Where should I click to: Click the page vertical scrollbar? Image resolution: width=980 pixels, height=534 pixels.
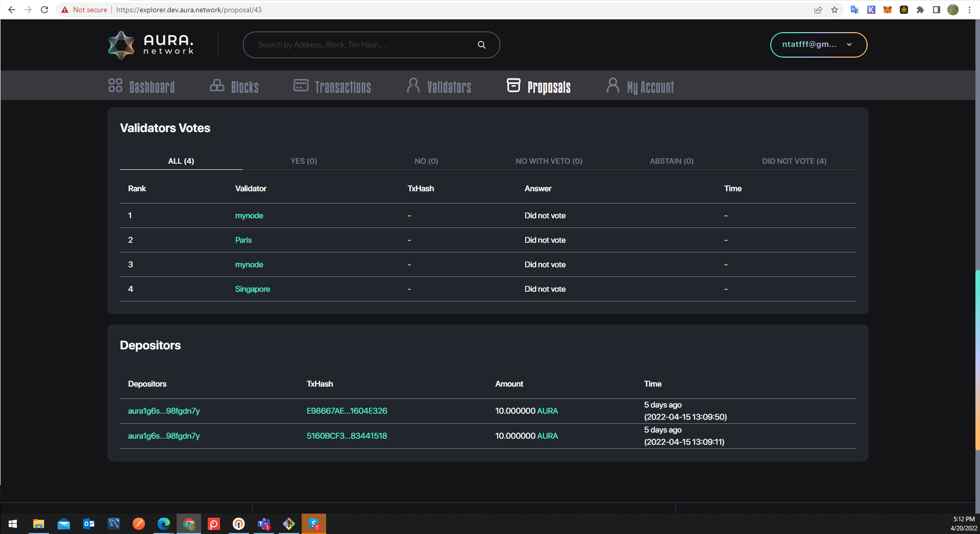(977, 360)
